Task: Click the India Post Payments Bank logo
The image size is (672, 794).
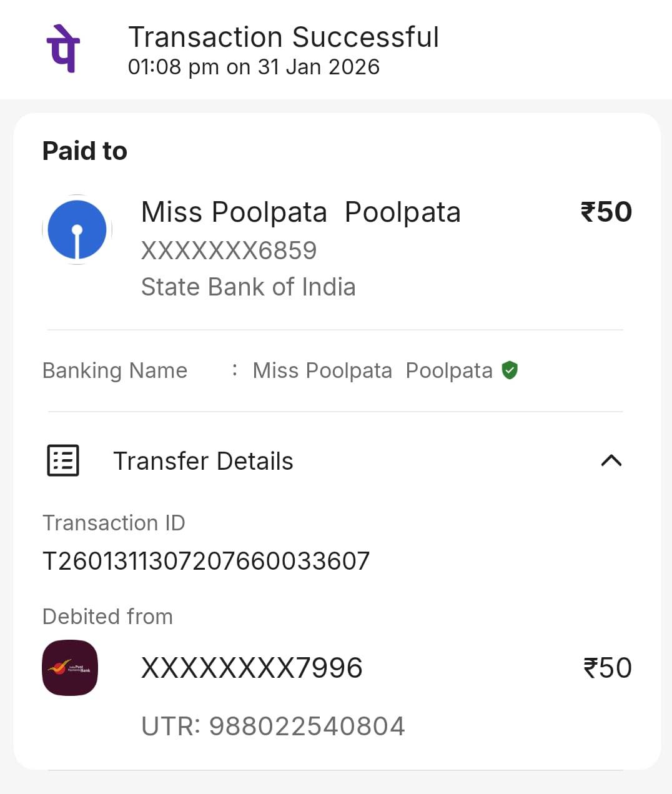Action: coord(70,668)
